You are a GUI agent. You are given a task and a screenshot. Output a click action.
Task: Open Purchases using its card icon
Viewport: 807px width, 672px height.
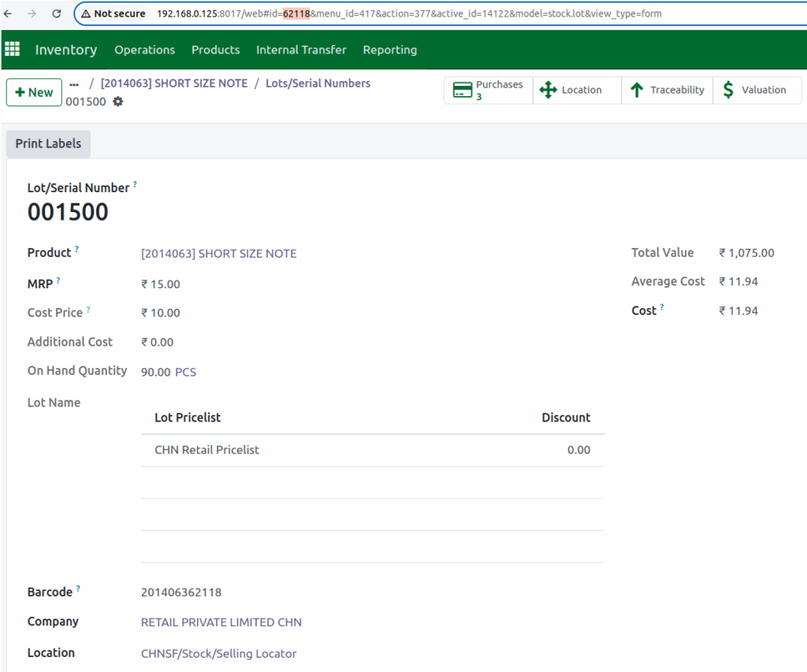(463, 89)
